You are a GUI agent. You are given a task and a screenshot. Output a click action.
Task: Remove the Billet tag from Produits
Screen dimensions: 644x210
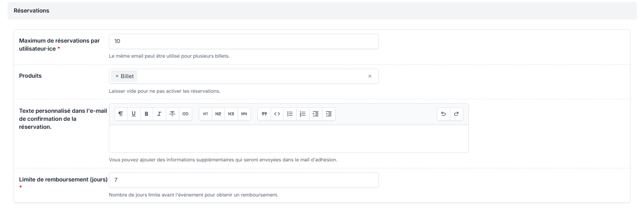pyautogui.click(x=117, y=76)
